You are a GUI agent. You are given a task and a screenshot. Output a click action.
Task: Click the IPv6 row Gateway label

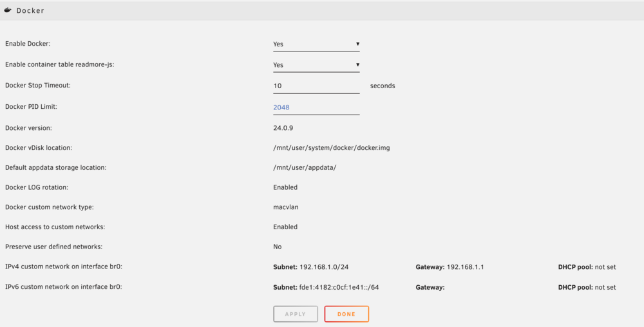(x=430, y=288)
